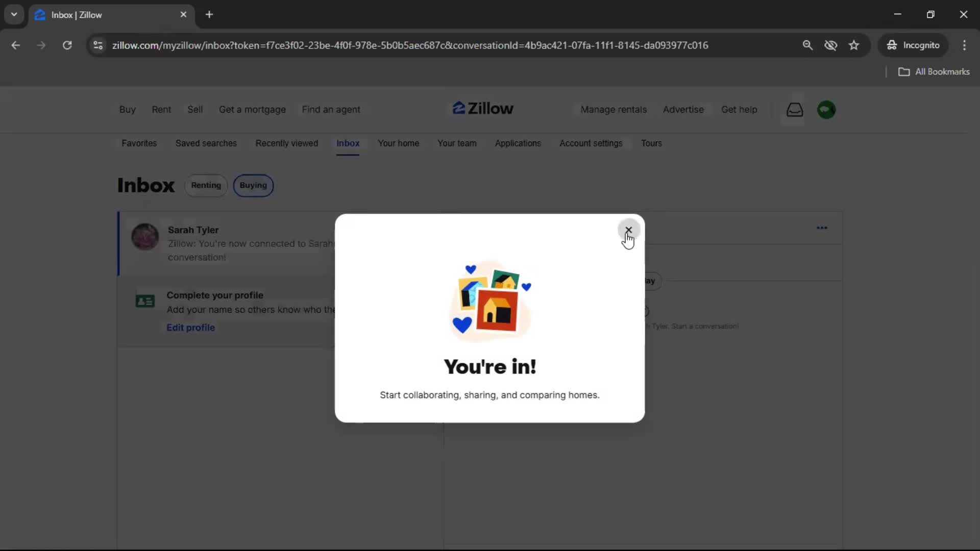
Task: Open the tab search chevron
Action: click(x=14, y=14)
